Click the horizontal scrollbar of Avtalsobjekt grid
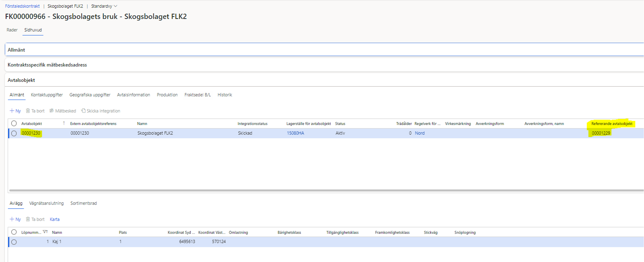Screen dimensions: 644x262 coord(326,190)
